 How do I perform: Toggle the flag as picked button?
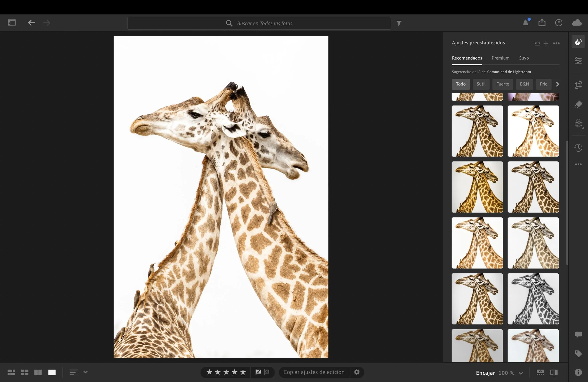click(x=258, y=372)
